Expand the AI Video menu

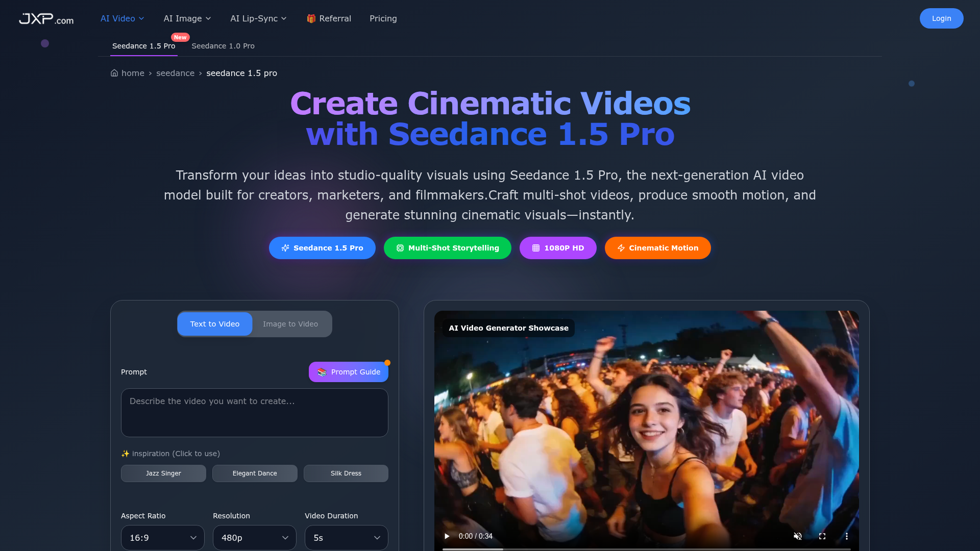tap(122, 18)
